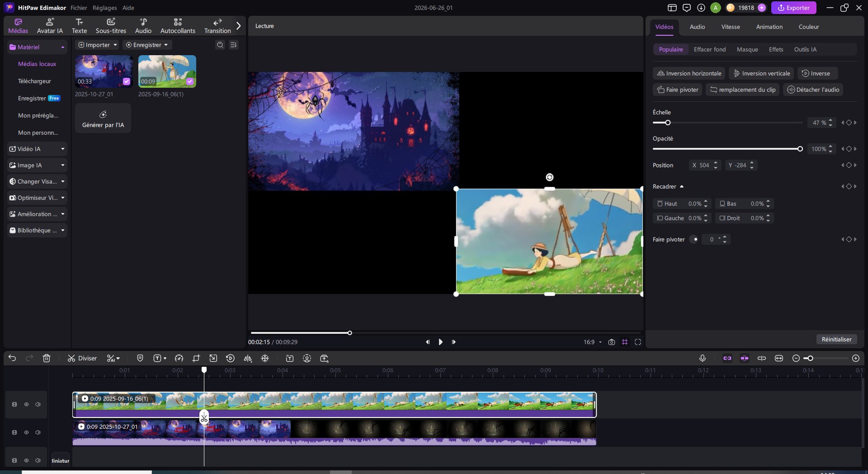Viewport: 868px width, 474px height.
Task: Lock the 2025-09-16_06(1) track
Action: 14,404
